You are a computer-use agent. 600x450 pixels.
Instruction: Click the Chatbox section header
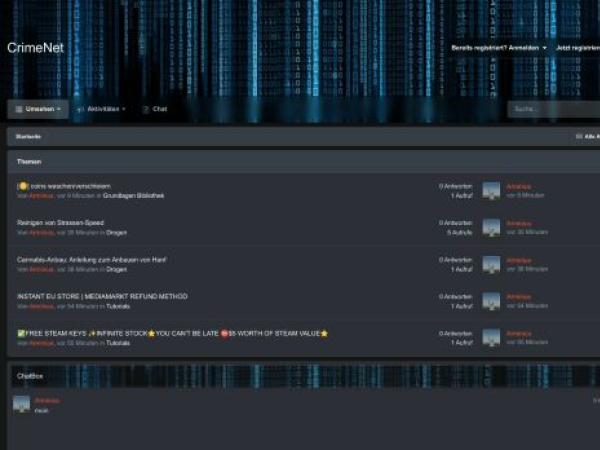point(30,376)
